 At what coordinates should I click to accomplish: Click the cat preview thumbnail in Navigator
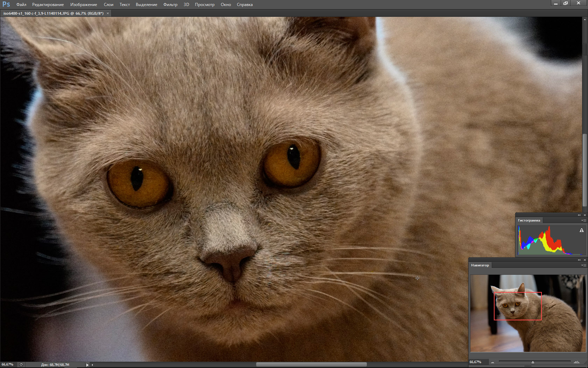528,313
